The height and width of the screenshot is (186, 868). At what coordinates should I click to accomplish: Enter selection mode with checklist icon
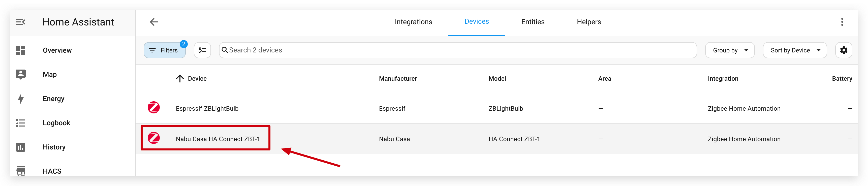click(x=202, y=50)
